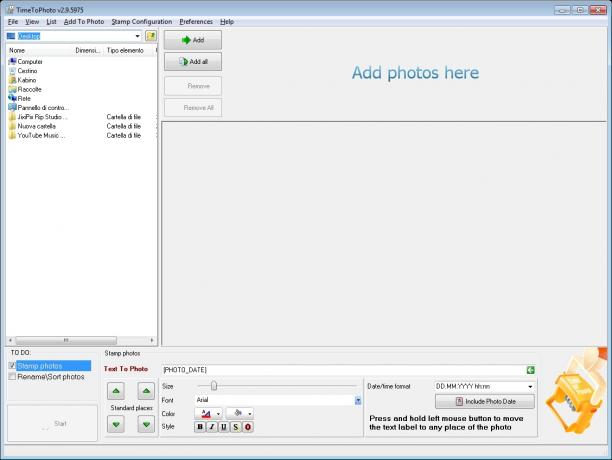
Task: Click the folder-up icon beside the path box
Action: [151, 36]
